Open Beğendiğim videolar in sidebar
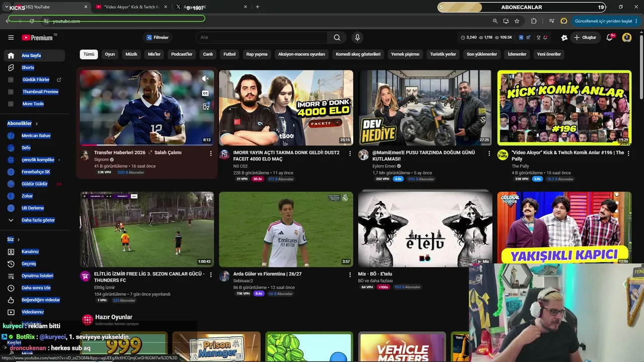This screenshot has height=362, width=644. pyautogui.click(x=35, y=300)
